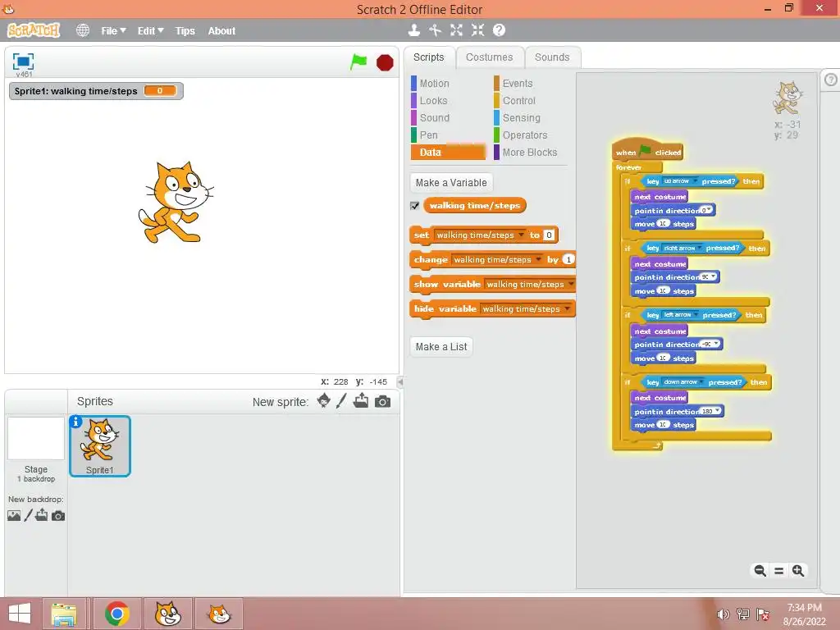The width and height of the screenshot is (840, 630).
Task: Open the About page
Action: coord(221,31)
